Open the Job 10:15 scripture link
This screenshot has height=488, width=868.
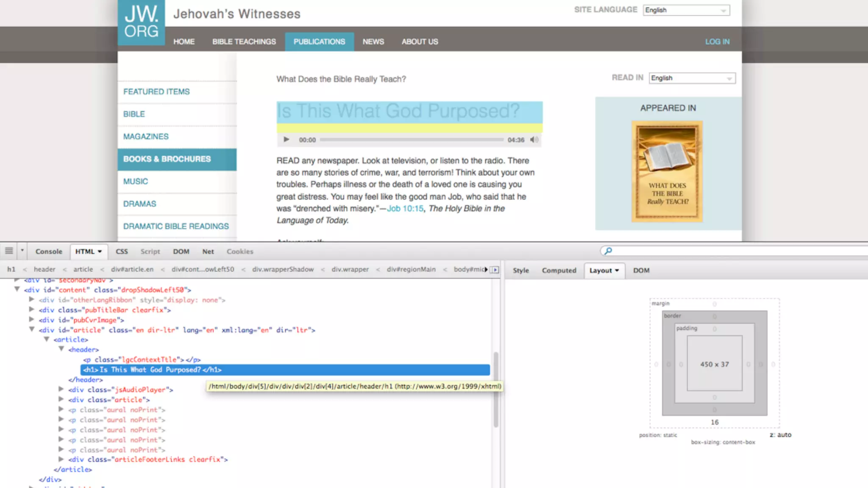405,208
